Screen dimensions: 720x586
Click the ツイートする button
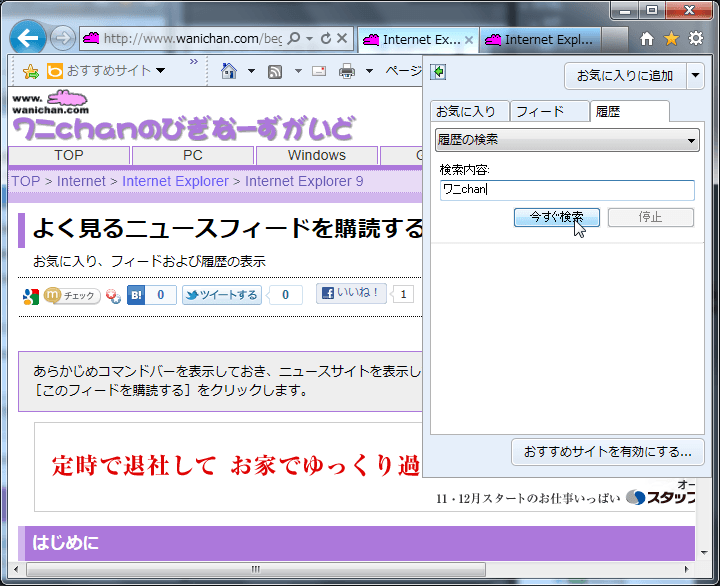[x=222, y=295]
